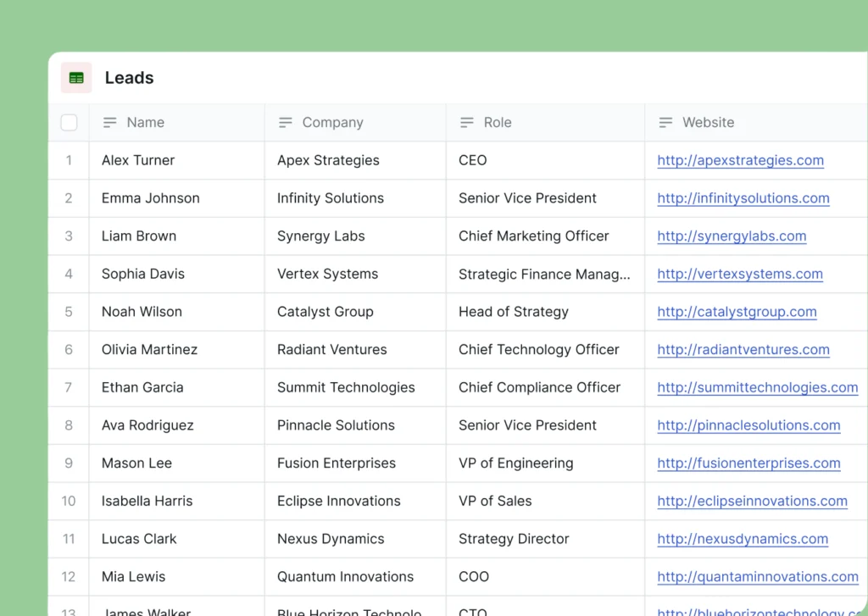Select row number 4
The image size is (868, 616).
point(69,274)
